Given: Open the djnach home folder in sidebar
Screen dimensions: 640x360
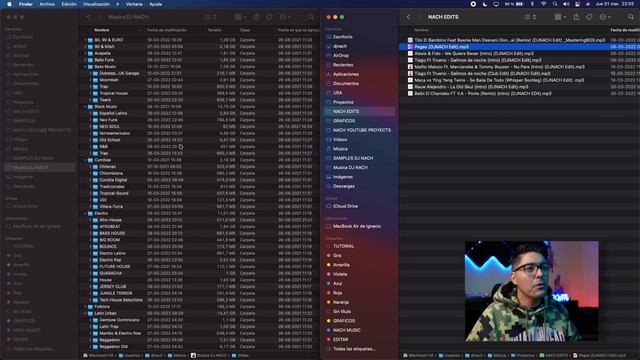Looking at the screenshot, I should [340, 46].
